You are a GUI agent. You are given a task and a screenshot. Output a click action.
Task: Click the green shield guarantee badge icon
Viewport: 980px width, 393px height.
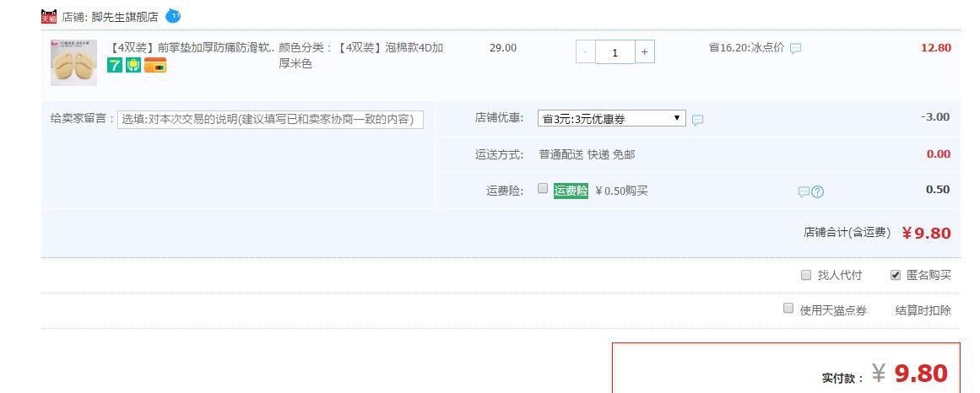133,65
